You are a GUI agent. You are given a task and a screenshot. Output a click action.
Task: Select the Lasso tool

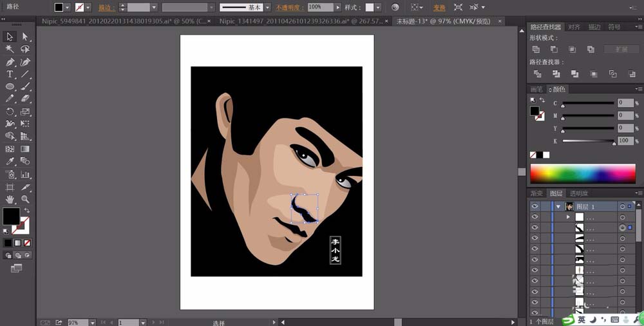pos(25,50)
